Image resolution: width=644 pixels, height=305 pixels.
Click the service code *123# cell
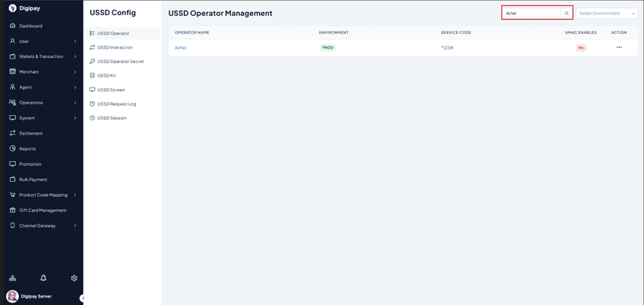[x=447, y=48]
